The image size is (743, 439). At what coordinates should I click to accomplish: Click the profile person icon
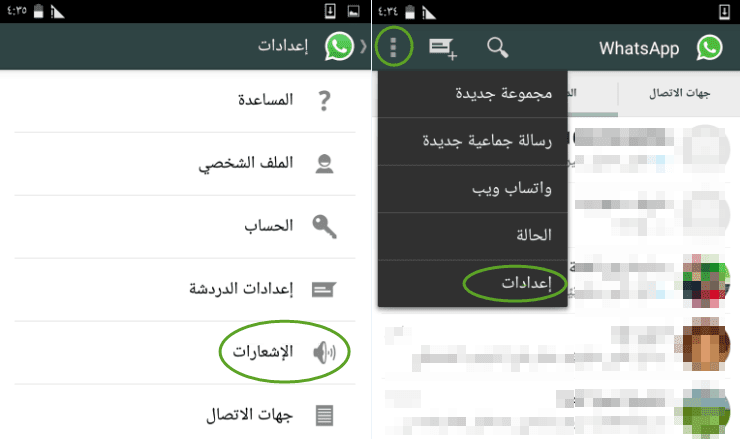click(x=325, y=164)
